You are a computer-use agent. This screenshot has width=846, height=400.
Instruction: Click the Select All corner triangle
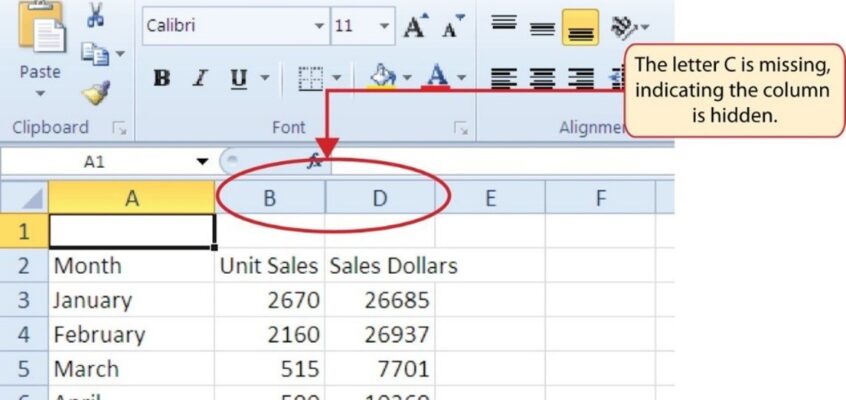click(x=24, y=198)
